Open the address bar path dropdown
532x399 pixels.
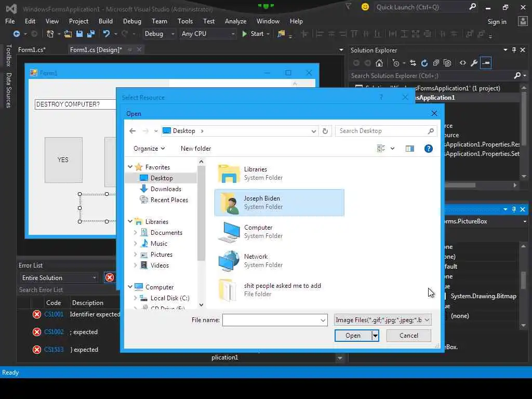click(313, 131)
